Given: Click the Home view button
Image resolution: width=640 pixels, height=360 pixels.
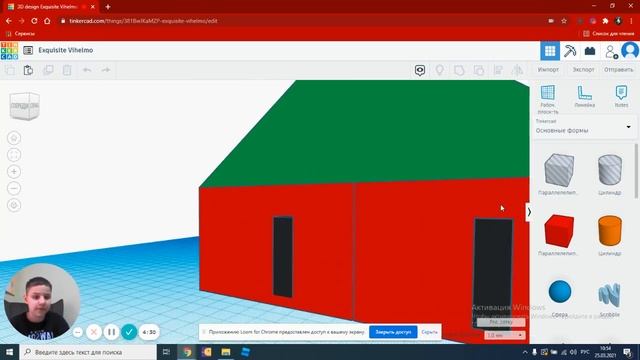Looking at the screenshot, I should click(x=14, y=138).
